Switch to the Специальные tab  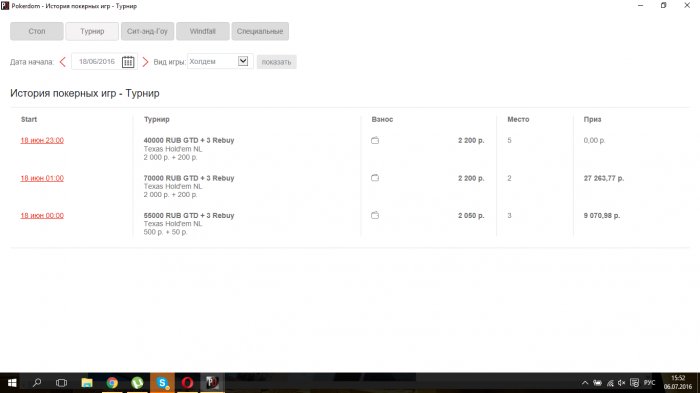[x=260, y=31]
